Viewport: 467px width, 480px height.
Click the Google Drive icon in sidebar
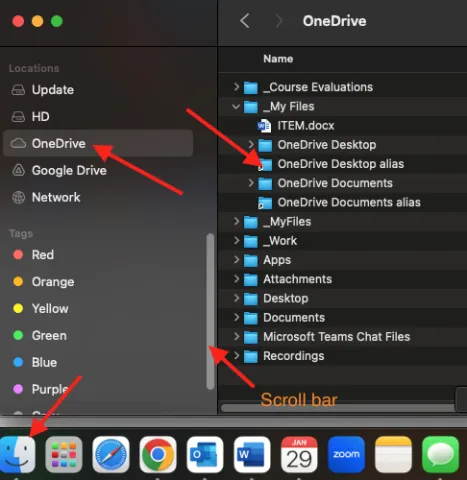(18, 170)
